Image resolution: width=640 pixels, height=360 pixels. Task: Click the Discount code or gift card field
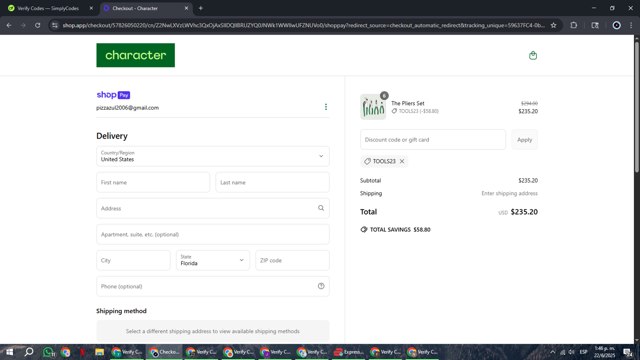[x=433, y=140]
